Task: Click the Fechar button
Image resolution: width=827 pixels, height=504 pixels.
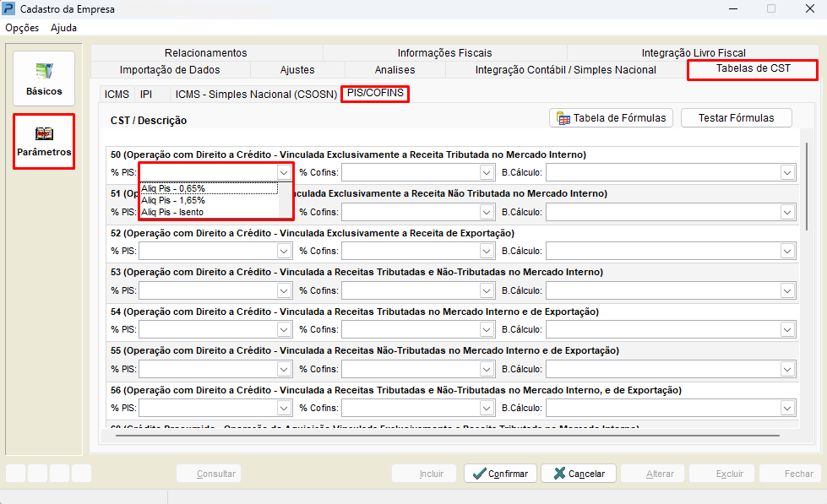Action: coord(790,474)
